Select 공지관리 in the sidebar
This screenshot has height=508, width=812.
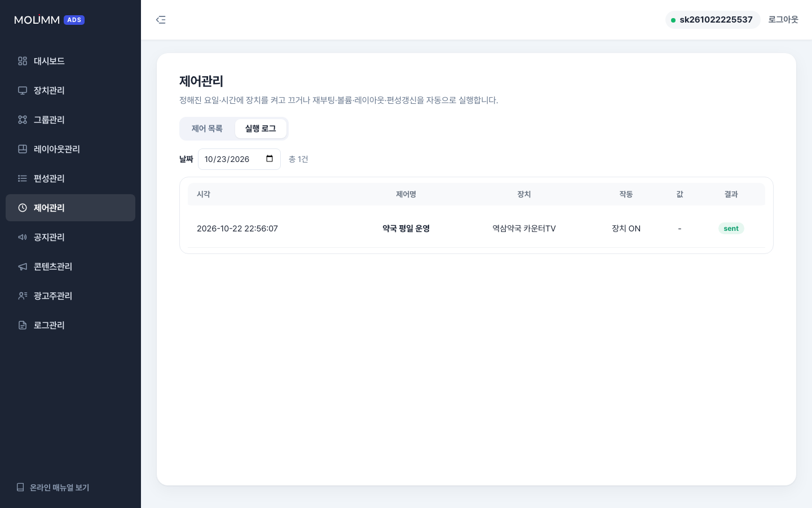(70, 237)
